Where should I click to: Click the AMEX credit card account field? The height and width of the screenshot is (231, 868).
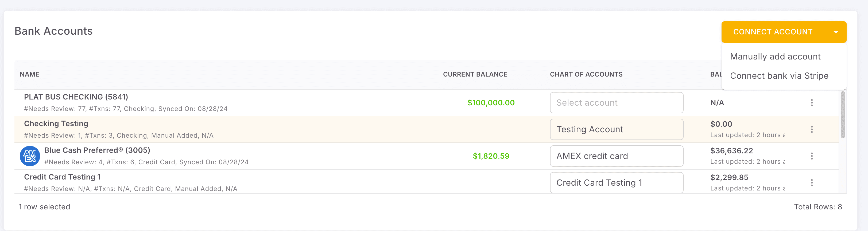tap(617, 156)
